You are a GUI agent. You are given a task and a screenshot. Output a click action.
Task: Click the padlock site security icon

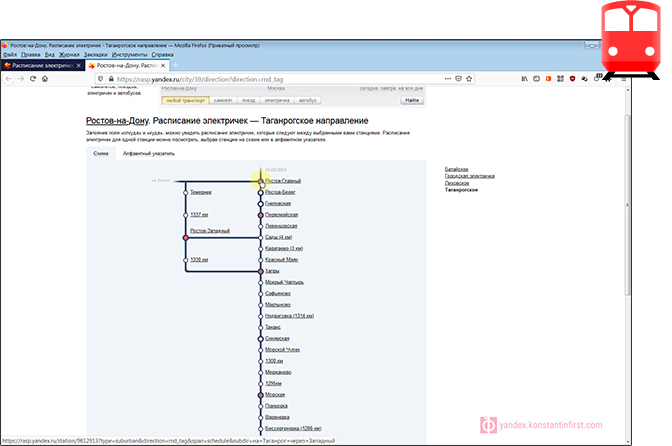111,79
